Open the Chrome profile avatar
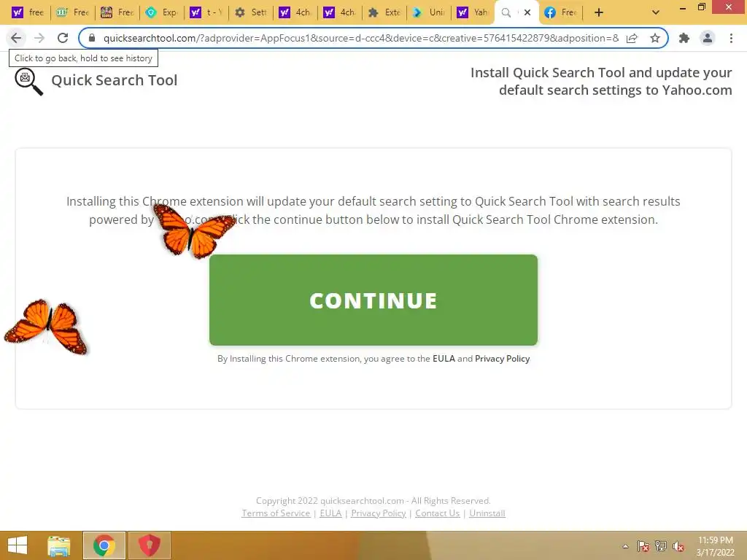 [x=708, y=38]
